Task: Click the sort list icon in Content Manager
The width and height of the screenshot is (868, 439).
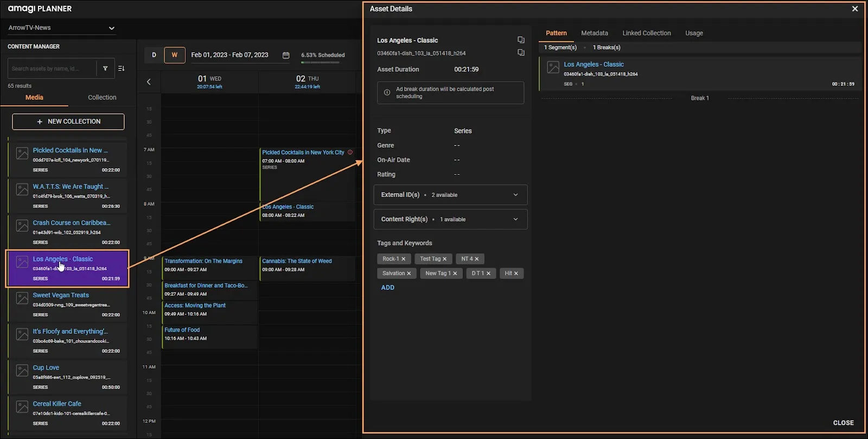Action: pos(122,68)
